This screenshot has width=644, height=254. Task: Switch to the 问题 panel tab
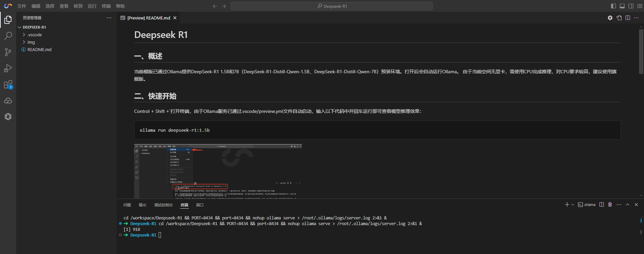point(127,205)
